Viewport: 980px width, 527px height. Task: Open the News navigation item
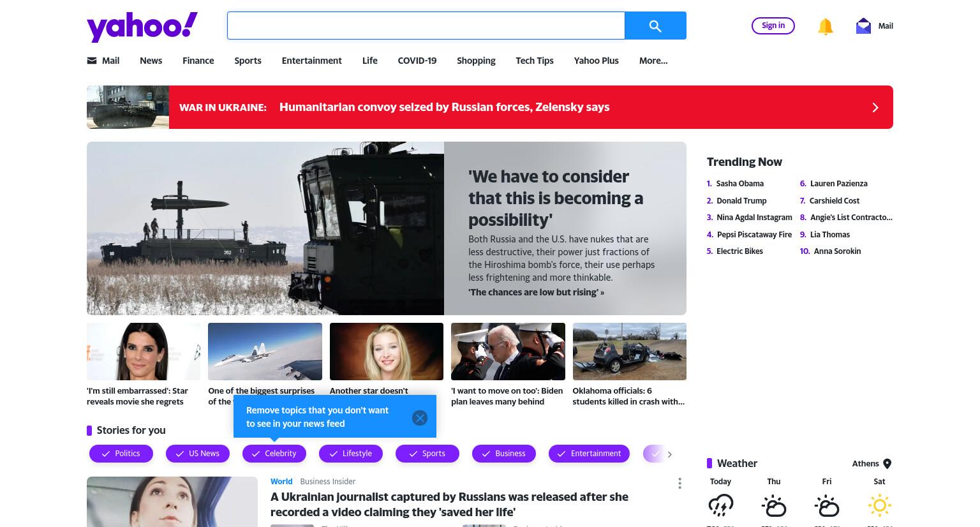pyautogui.click(x=151, y=61)
